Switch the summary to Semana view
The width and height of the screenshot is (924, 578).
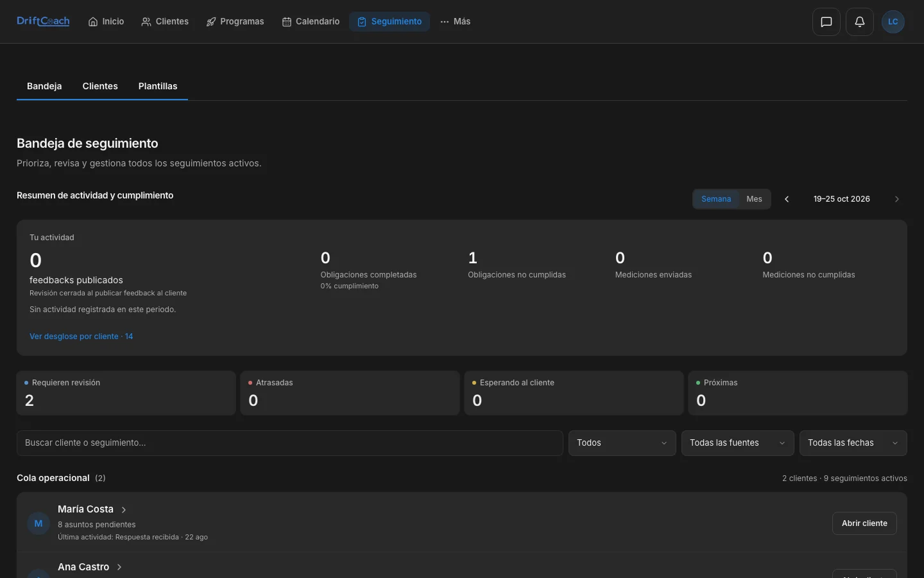click(716, 199)
